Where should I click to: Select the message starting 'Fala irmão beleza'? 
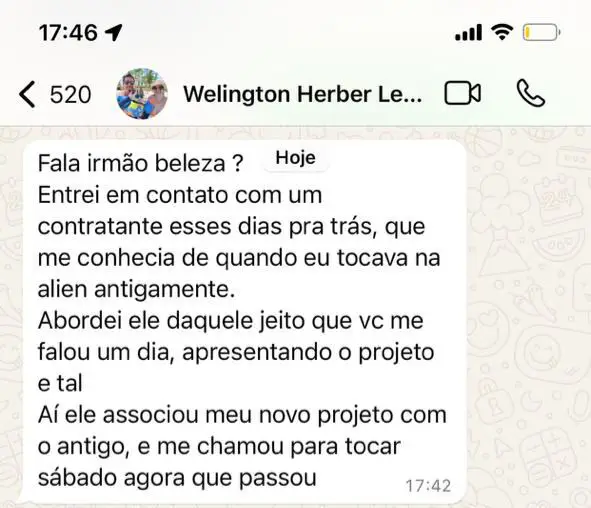(x=245, y=322)
